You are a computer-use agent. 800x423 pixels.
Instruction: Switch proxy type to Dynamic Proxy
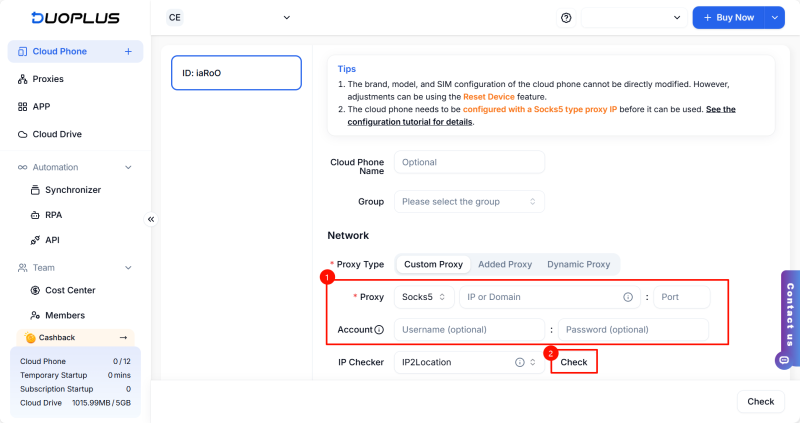point(578,264)
